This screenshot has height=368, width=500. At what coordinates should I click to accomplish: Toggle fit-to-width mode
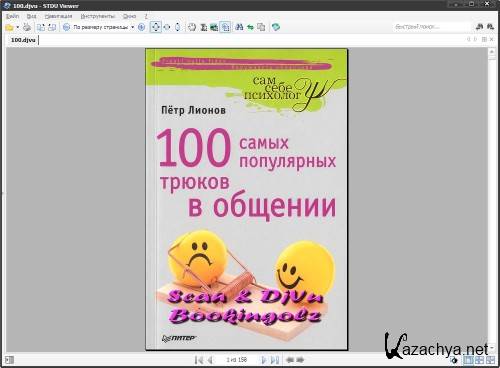(x=167, y=27)
